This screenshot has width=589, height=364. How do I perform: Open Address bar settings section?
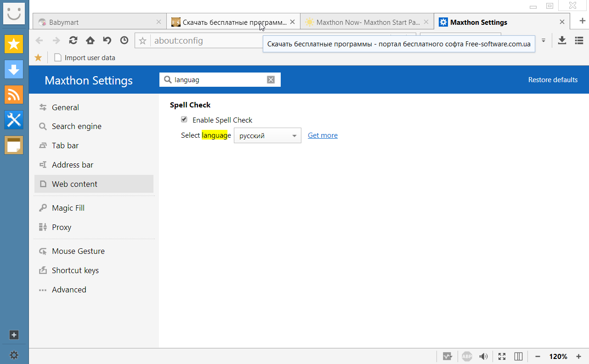94,165
